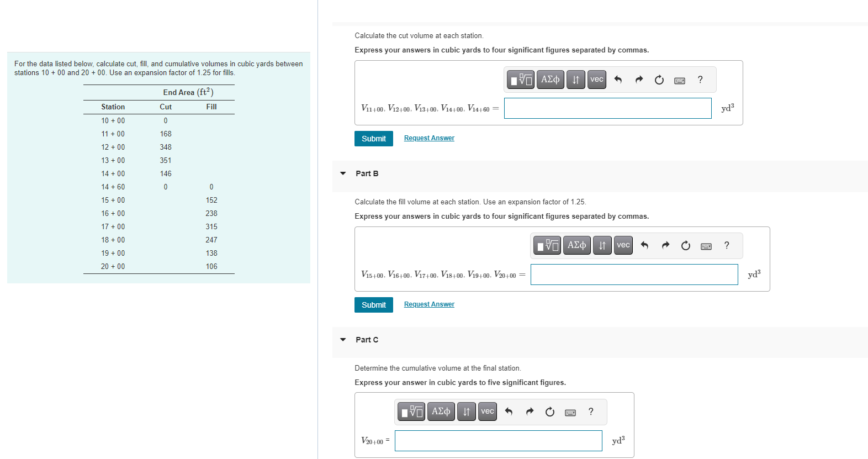This screenshot has width=868, height=459.
Task: Redo in cut volume toolbar
Action: [639, 80]
